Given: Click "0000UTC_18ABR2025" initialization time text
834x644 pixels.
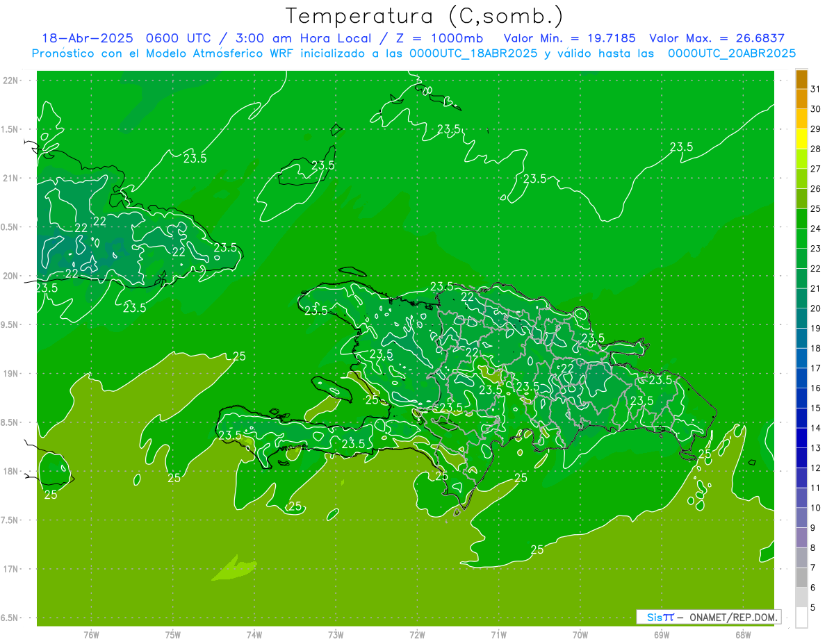Looking at the screenshot, I should pos(473,53).
